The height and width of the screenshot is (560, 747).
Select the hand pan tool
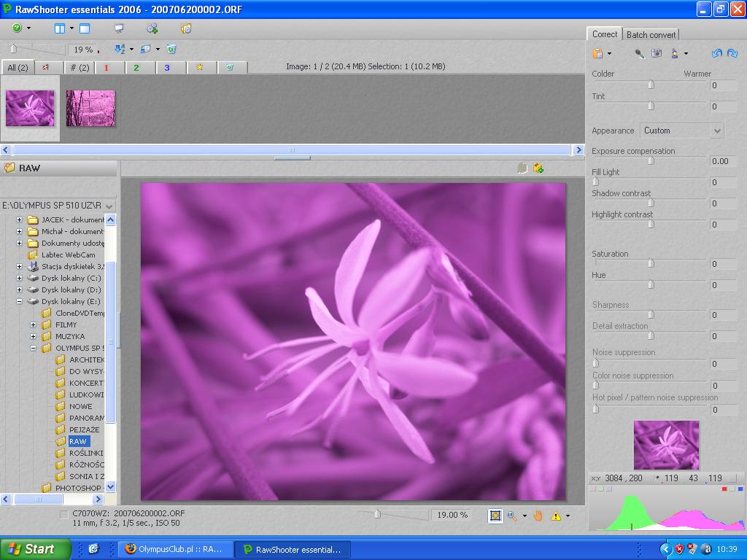538,516
